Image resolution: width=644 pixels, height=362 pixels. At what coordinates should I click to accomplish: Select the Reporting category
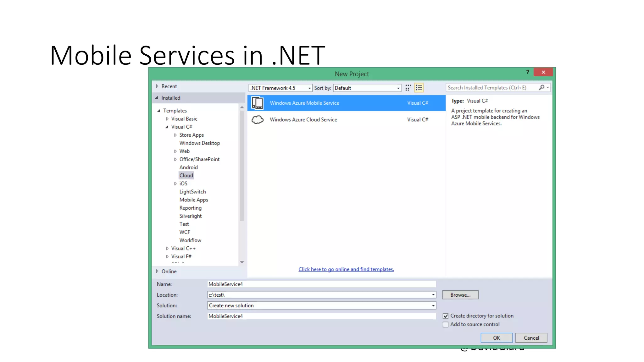click(191, 208)
